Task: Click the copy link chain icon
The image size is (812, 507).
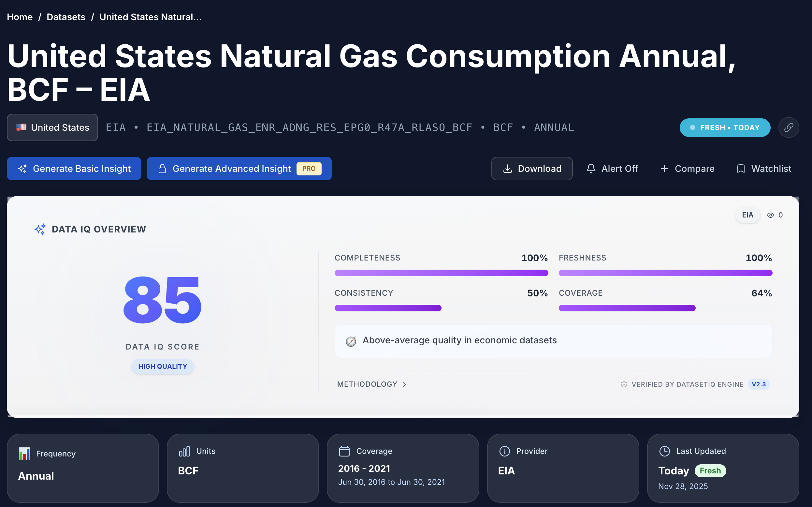Action: click(788, 127)
